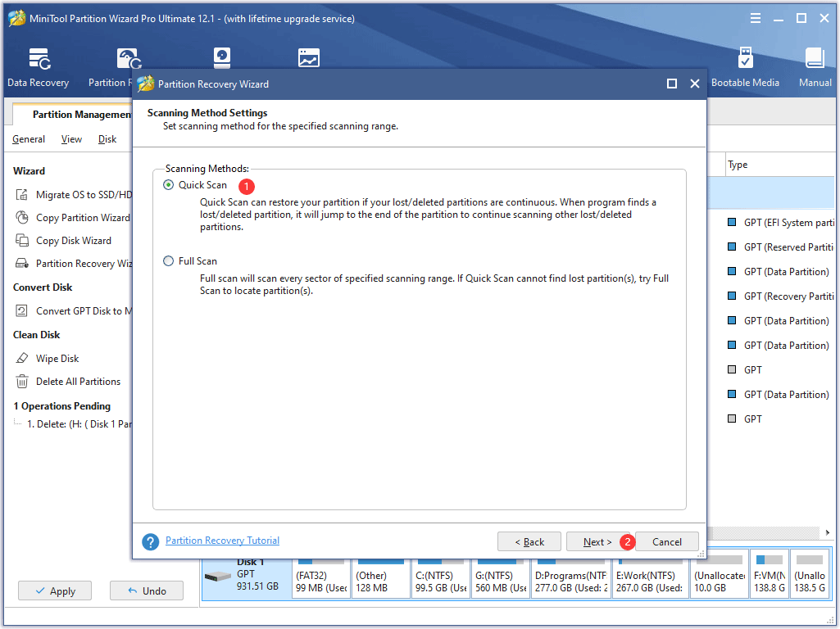
Task: Maximize the Partition Recovery Wizard dialog
Action: (672, 84)
